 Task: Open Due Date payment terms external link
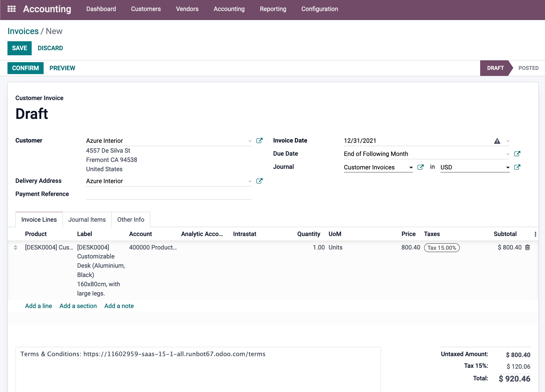click(x=517, y=154)
